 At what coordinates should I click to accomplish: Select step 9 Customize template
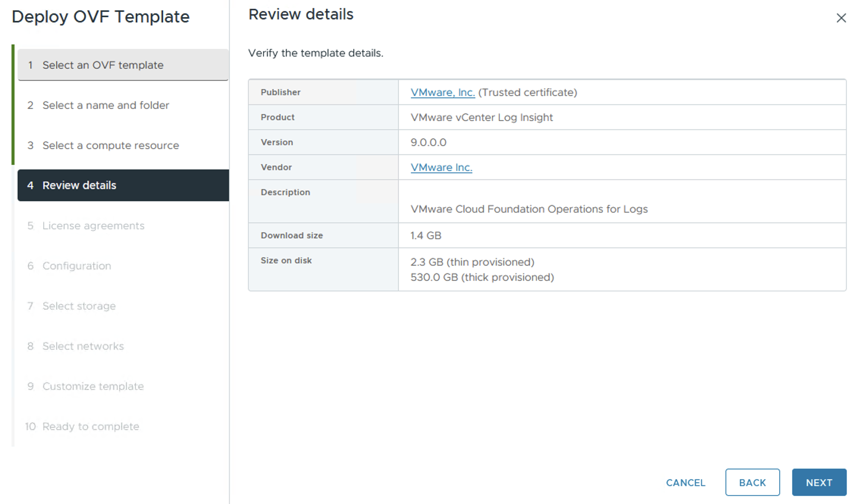pos(93,386)
